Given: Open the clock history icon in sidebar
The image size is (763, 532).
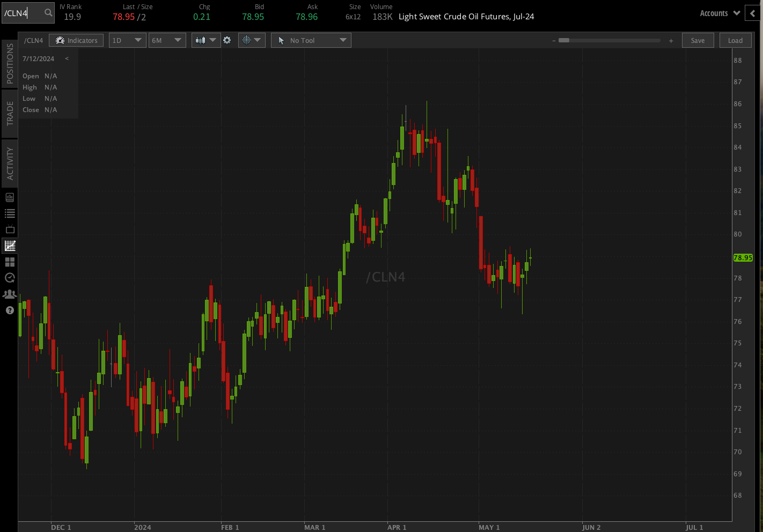Looking at the screenshot, I should tap(10, 278).
